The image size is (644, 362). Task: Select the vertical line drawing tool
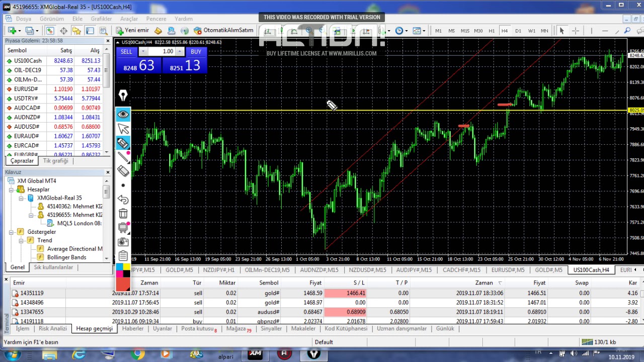pyautogui.click(x=592, y=31)
